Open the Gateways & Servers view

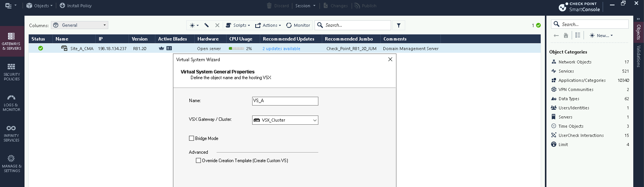(x=11, y=41)
